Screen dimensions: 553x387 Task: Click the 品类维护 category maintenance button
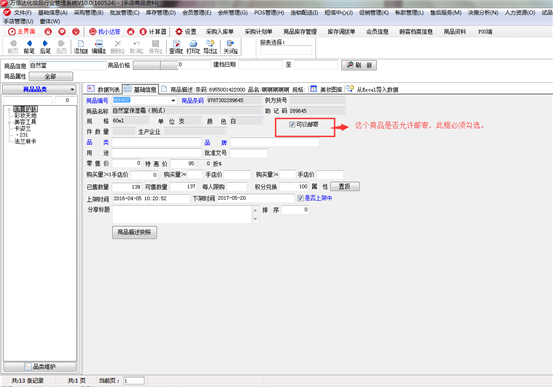(x=40, y=367)
